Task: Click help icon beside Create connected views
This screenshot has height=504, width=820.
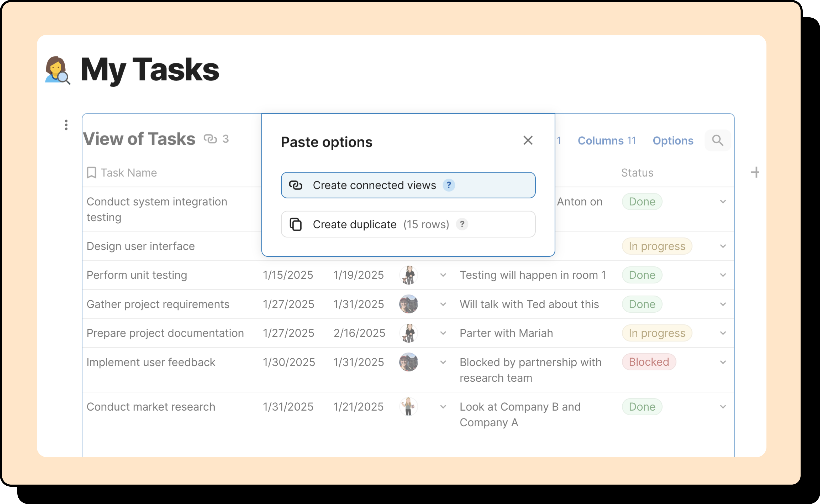Action: [449, 185]
